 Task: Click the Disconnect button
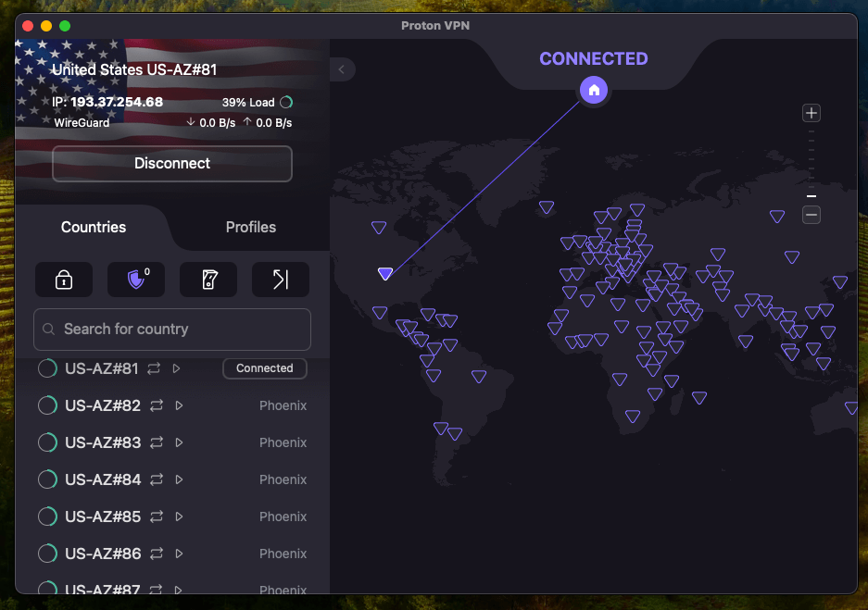(172, 164)
